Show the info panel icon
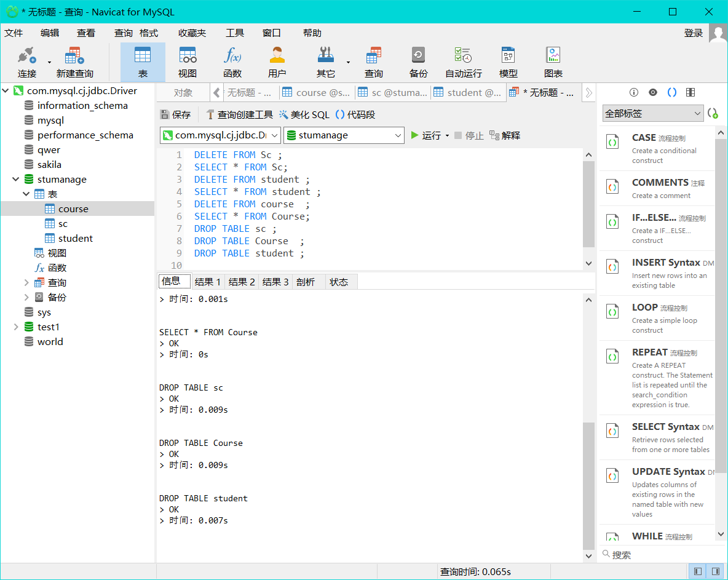 coord(634,92)
